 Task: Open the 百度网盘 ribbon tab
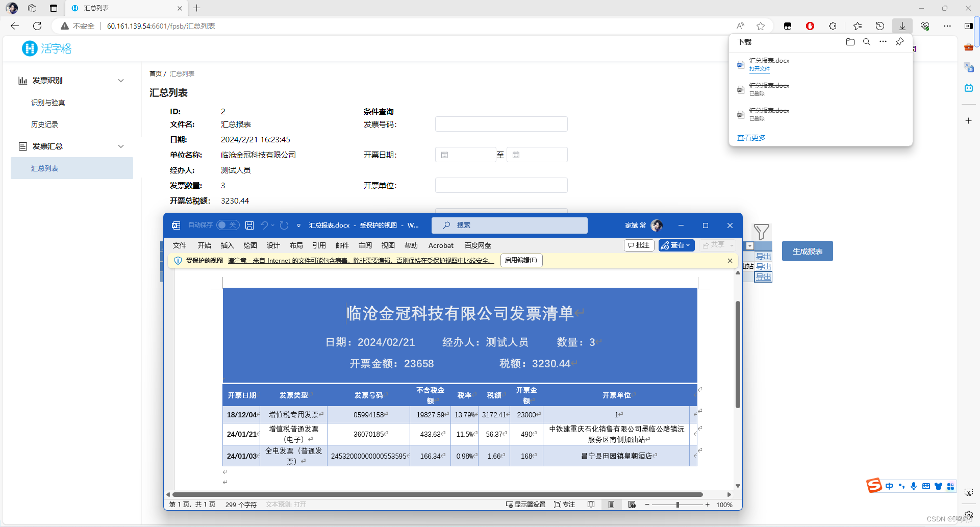click(x=478, y=245)
